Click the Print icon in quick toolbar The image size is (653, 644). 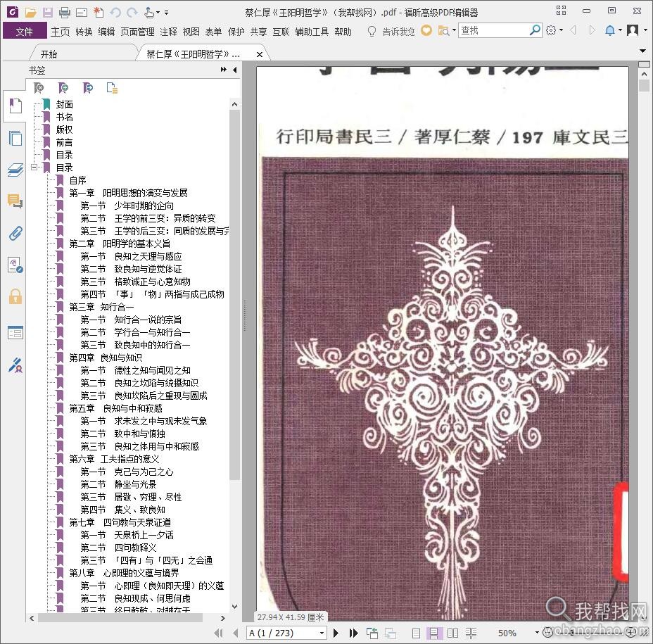[65, 13]
